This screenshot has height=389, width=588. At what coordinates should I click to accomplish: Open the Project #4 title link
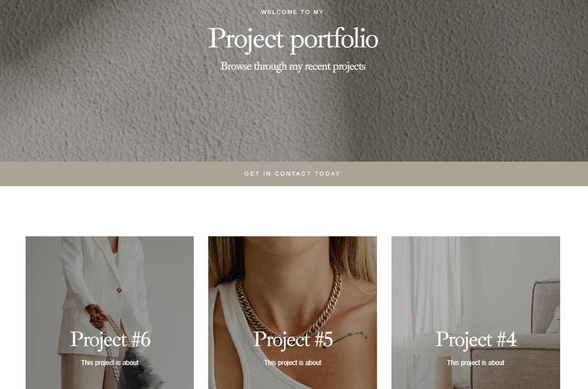(476, 339)
